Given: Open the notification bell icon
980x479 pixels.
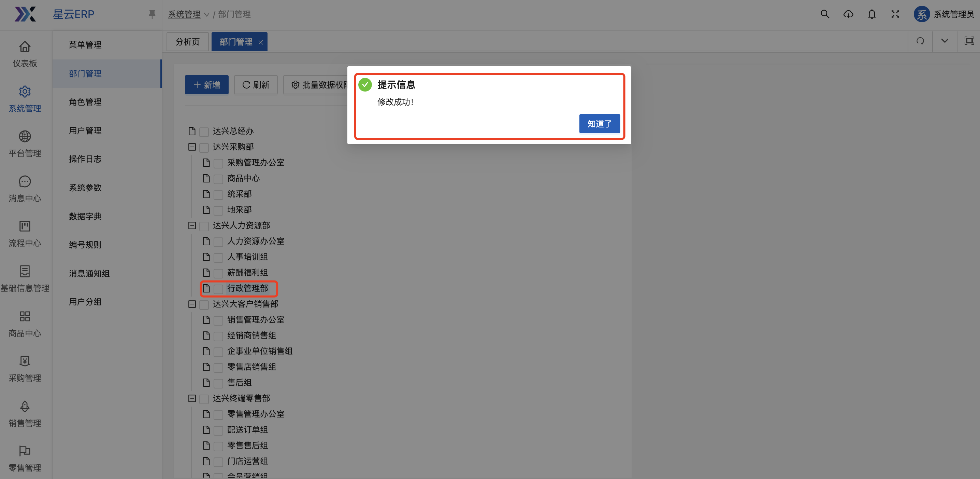Looking at the screenshot, I should (871, 14).
